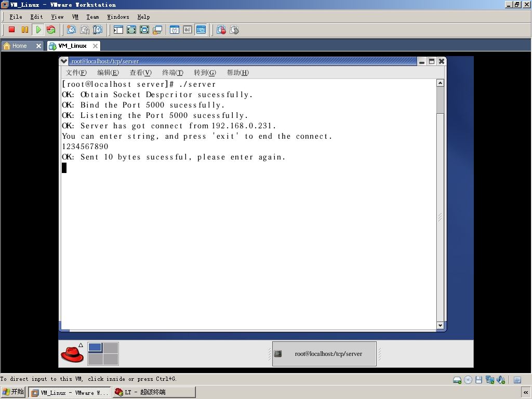Open terminal 查看(V) menu
Viewport: 532px width, 399px height.
click(x=140, y=73)
